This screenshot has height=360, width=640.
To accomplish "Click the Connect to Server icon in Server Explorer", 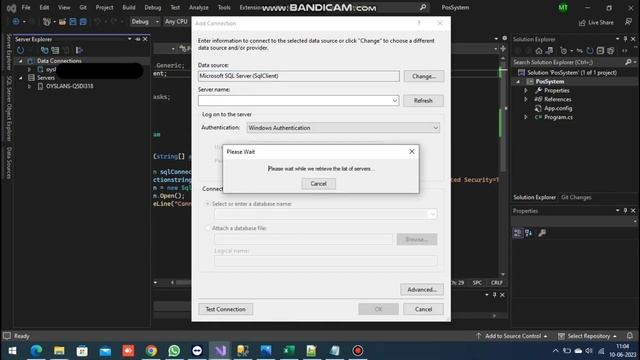I will coord(55,50).
